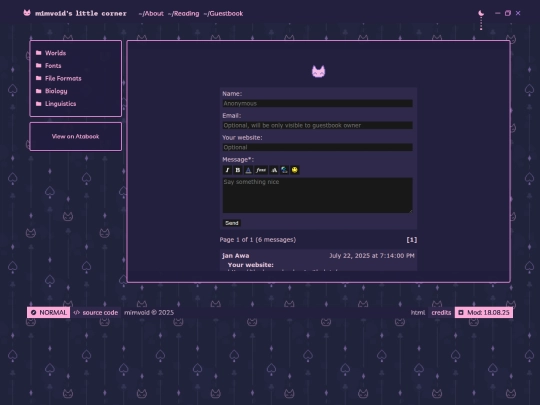This screenshot has width=540, height=405.
Task: Choose text color in message toolbar
Action: [x=248, y=170]
